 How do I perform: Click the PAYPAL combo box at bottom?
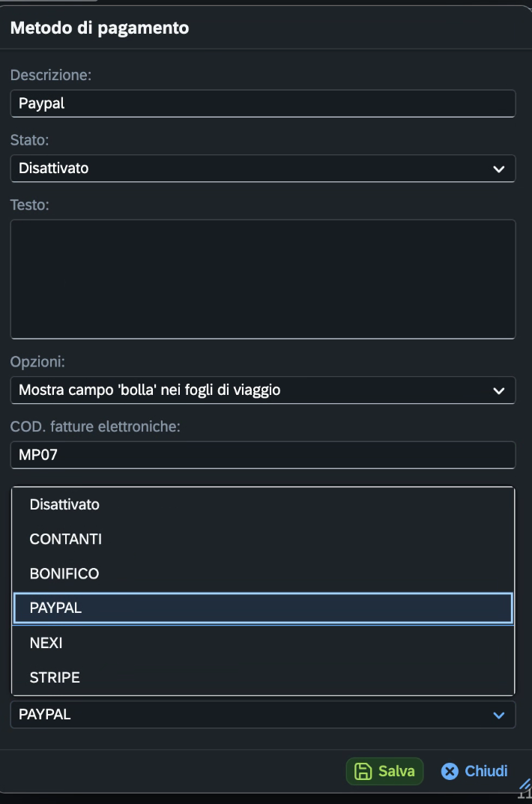(x=263, y=715)
